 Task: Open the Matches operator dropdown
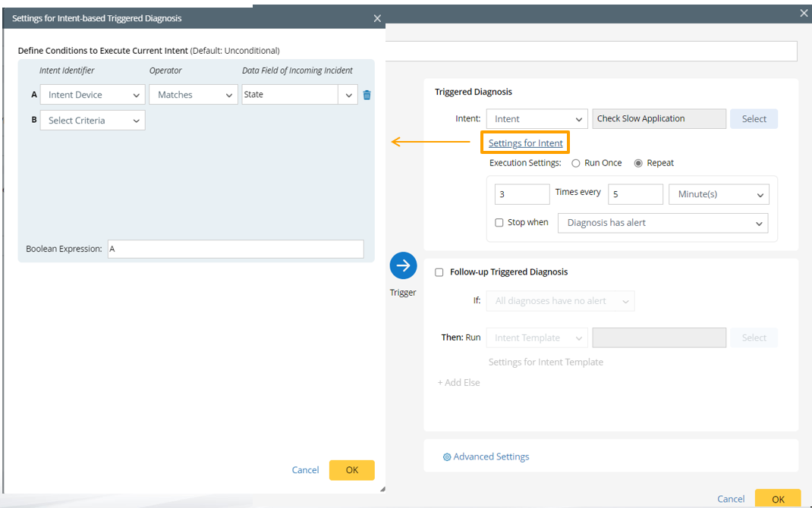point(194,95)
